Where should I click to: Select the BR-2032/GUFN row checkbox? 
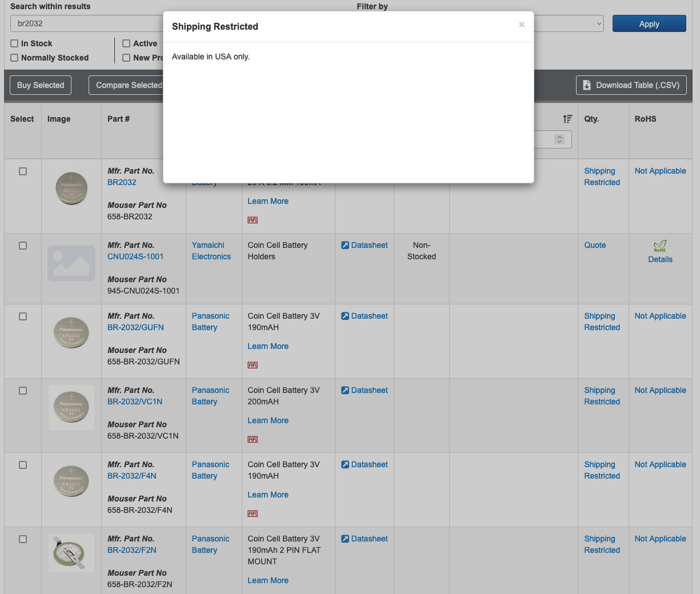point(23,316)
